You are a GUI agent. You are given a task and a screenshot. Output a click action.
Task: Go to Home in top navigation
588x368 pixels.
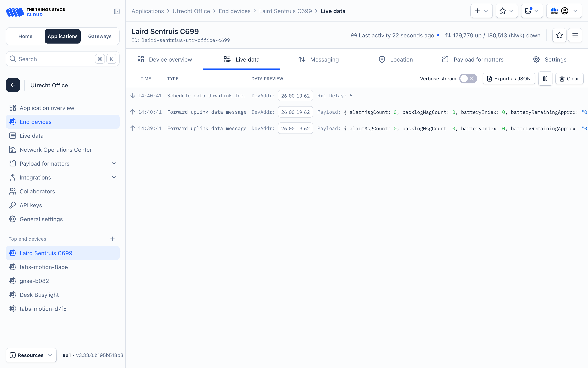click(x=25, y=36)
